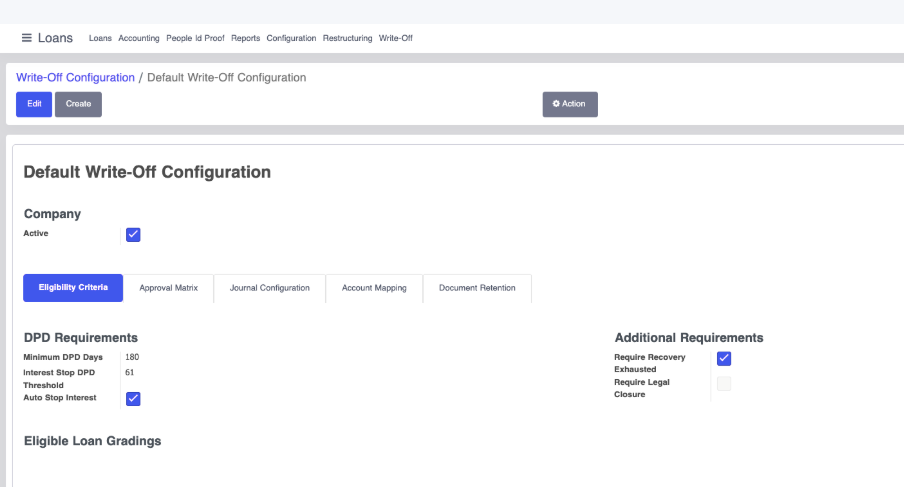Switch to the Approval Matrix tab
This screenshot has height=487, width=904.
(x=168, y=288)
